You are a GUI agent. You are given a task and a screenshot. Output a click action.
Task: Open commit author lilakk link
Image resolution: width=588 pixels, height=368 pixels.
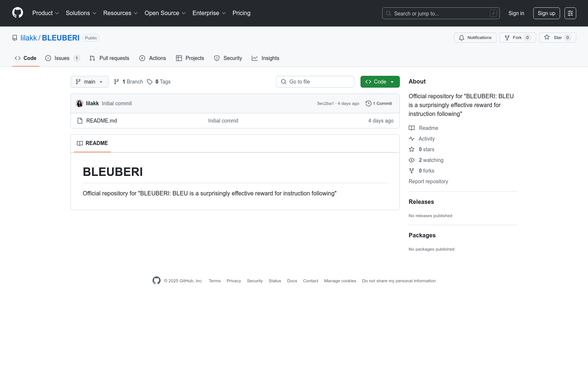coord(92,103)
